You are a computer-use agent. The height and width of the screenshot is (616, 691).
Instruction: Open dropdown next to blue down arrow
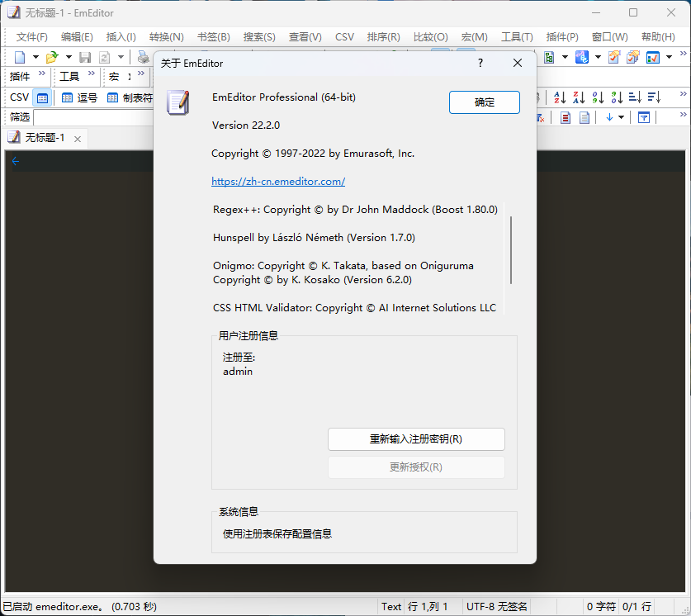click(622, 117)
